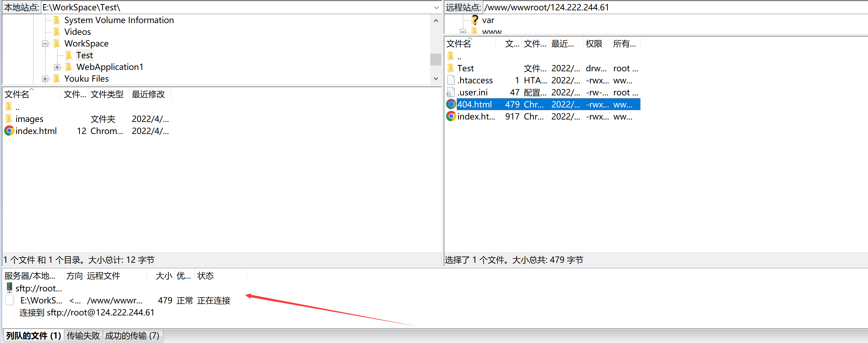Image resolution: width=868 pixels, height=343 pixels.
Task: Select WorkSpace in the local folder tree
Action: pos(86,43)
